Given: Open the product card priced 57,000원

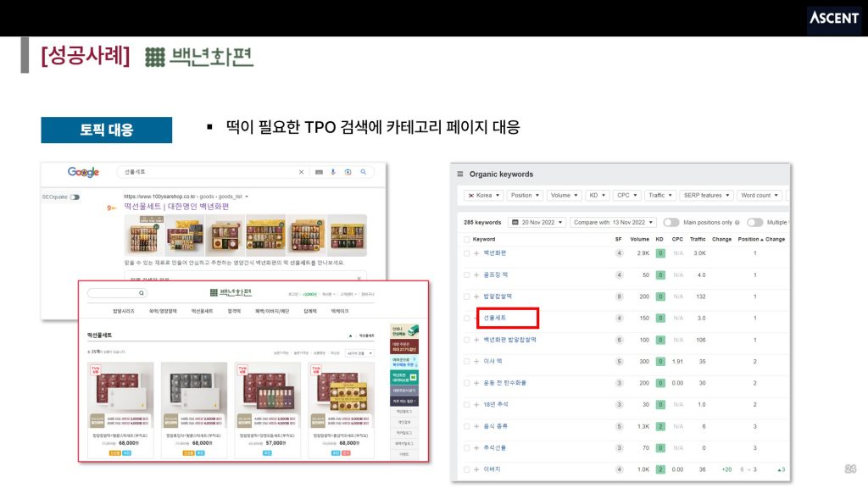Looking at the screenshot, I should click(x=268, y=411).
